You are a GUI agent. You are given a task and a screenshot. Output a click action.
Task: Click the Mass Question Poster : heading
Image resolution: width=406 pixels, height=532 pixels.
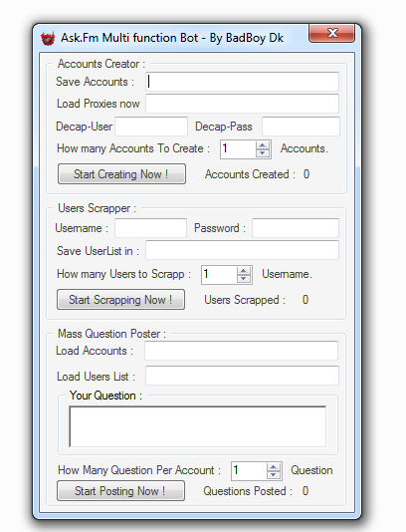[x=111, y=334]
